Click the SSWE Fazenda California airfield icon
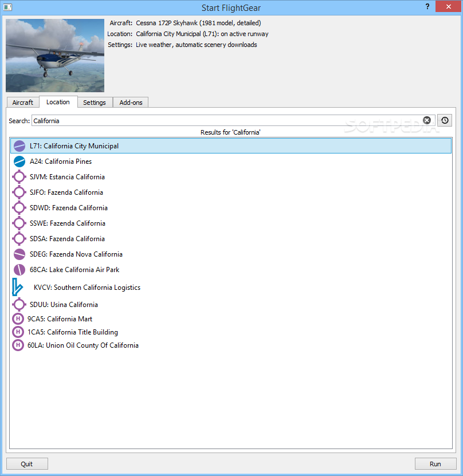This screenshot has height=476, width=463. (19, 223)
